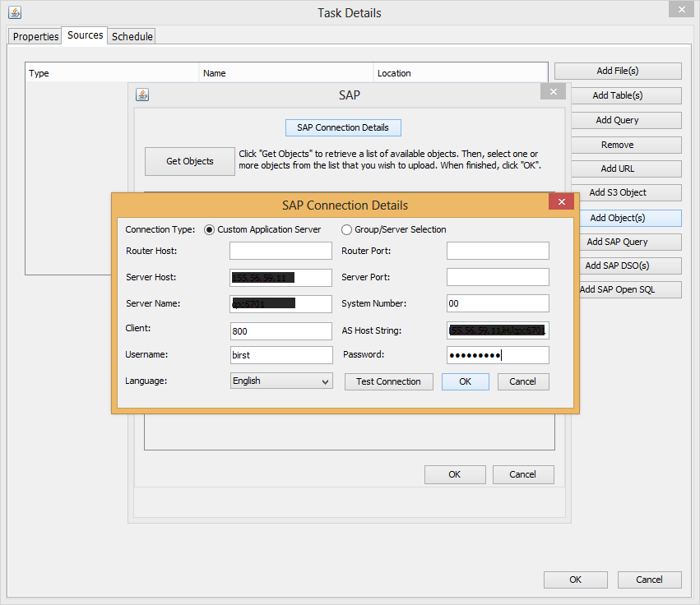Focus the System Number field

point(498,303)
